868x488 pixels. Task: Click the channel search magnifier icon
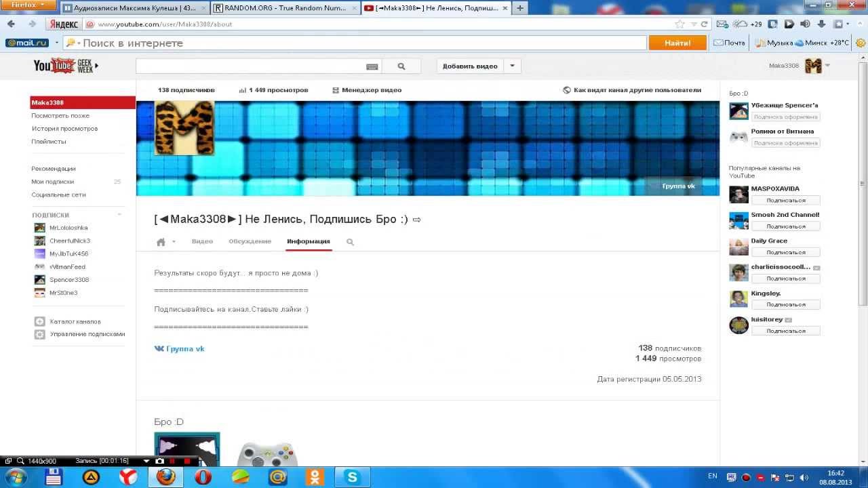coord(350,242)
